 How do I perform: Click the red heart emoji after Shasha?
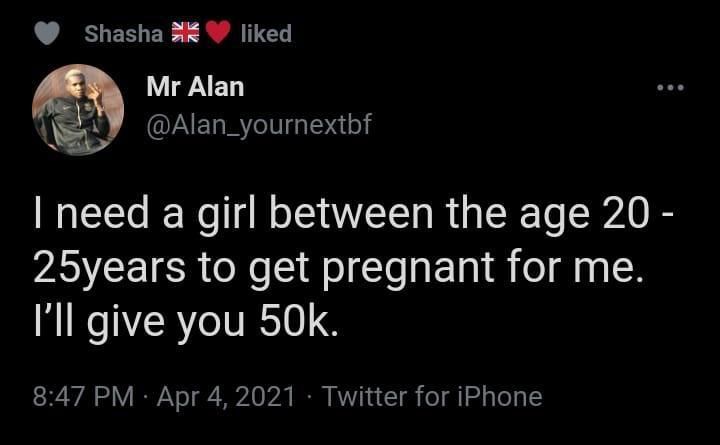click(217, 33)
